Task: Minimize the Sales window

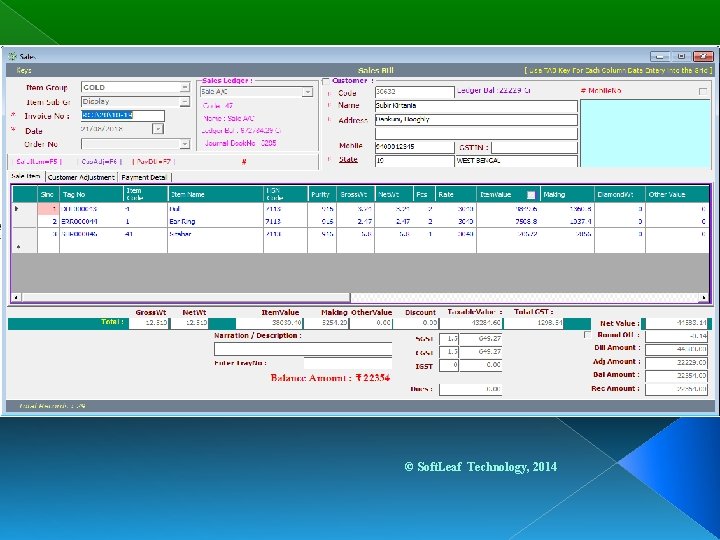Action: (660, 56)
